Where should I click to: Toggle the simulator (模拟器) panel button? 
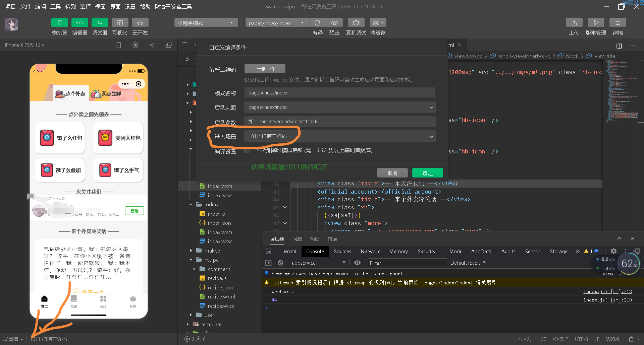click(x=59, y=23)
